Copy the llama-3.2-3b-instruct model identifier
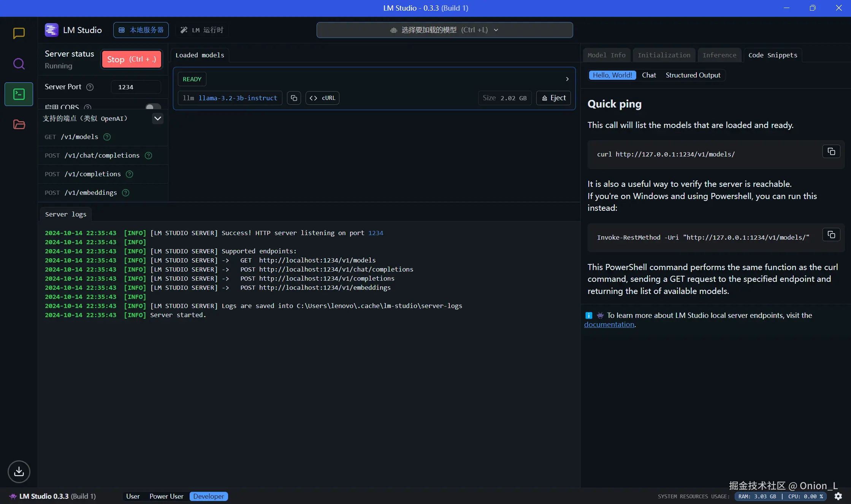851x504 pixels. point(294,98)
